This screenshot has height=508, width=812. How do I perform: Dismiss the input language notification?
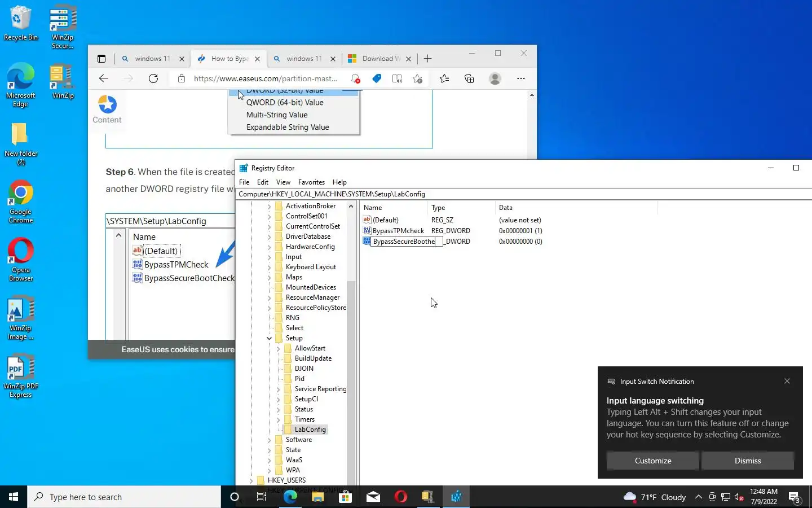click(x=748, y=461)
